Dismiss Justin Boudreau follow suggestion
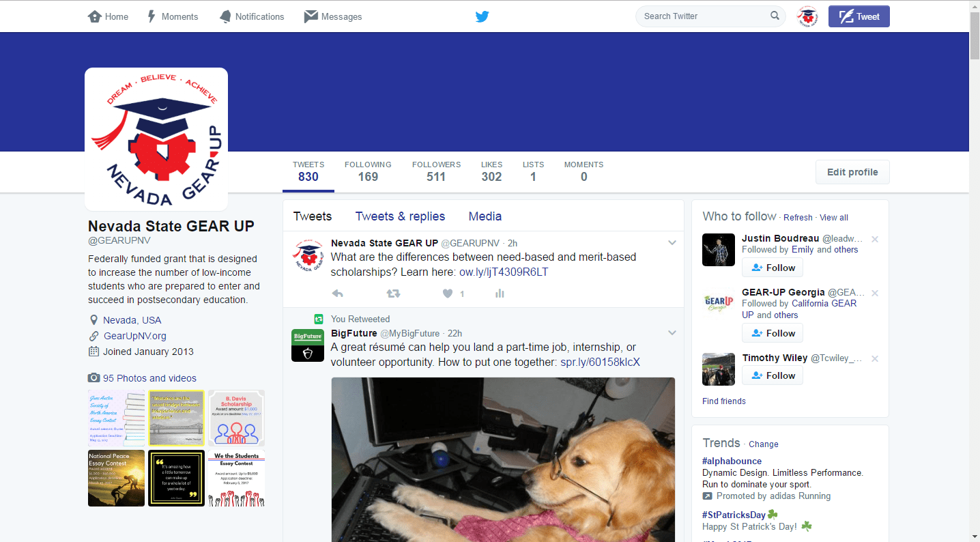This screenshot has height=542, width=980. (875, 239)
